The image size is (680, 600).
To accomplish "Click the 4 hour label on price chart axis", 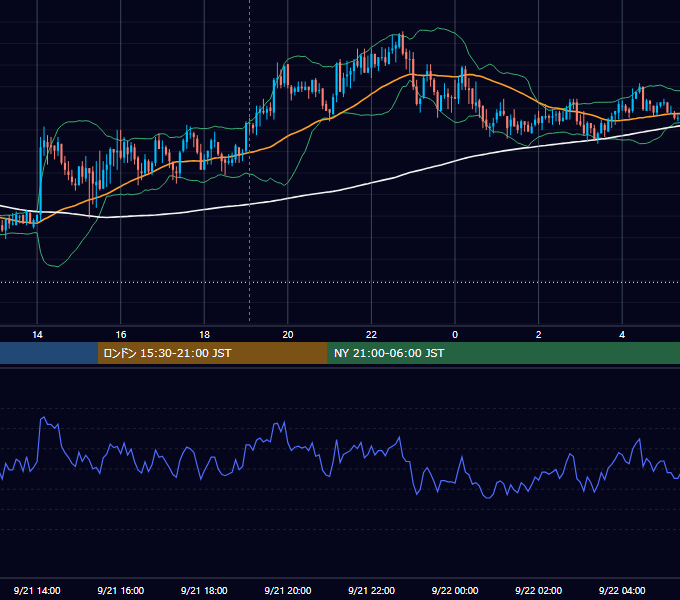I will click(622, 335).
